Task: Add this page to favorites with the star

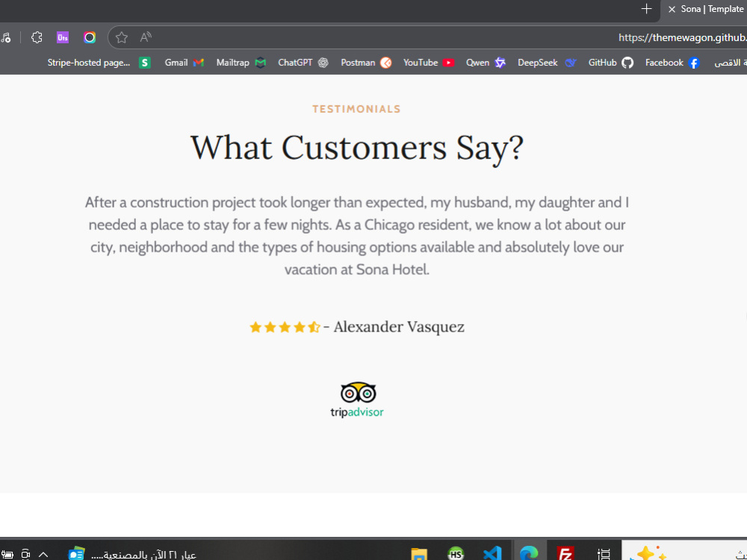Action: [122, 37]
